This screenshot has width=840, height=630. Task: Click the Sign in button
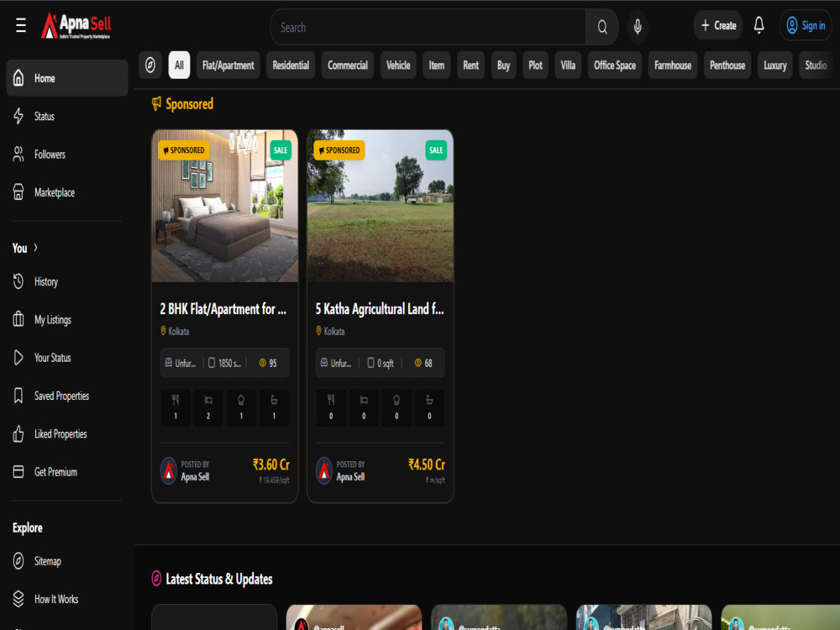tap(806, 25)
